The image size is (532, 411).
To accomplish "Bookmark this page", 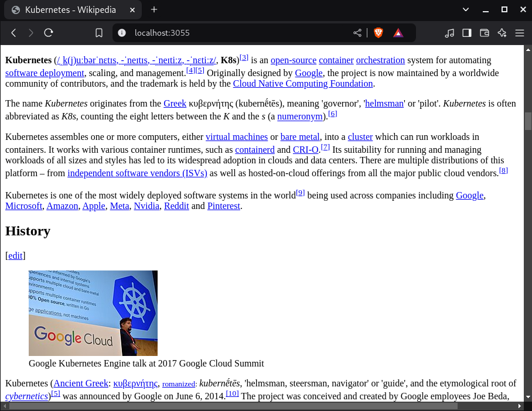I will (x=99, y=33).
